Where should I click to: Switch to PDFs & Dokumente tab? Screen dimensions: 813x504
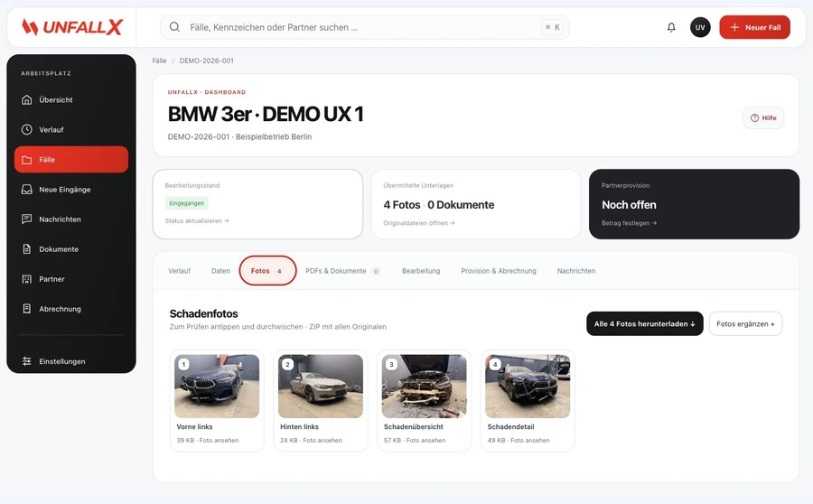pyautogui.click(x=342, y=271)
